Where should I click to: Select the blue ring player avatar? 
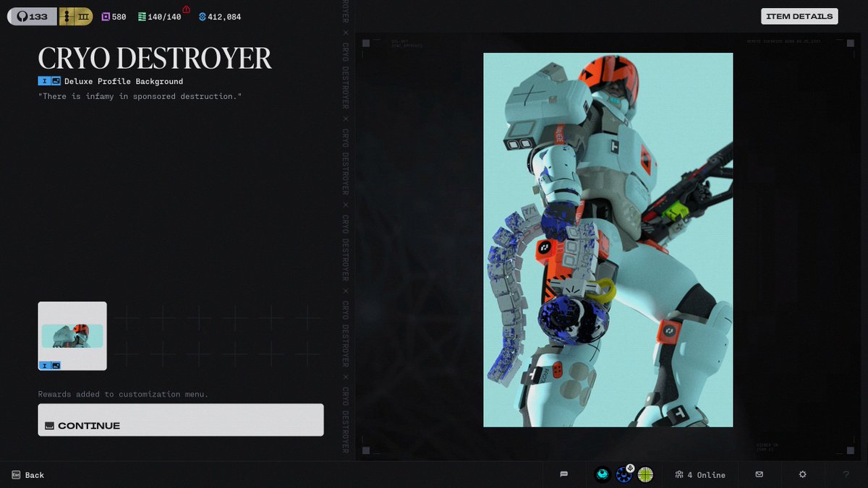point(624,475)
